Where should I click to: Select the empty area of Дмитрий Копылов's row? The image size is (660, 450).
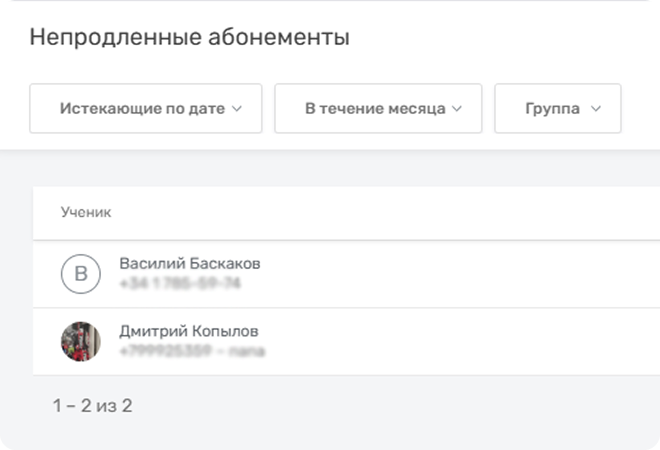tap(450, 342)
